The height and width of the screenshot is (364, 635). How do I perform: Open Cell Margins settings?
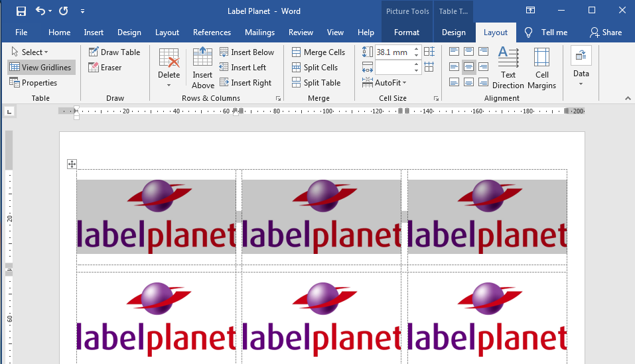pyautogui.click(x=541, y=68)
